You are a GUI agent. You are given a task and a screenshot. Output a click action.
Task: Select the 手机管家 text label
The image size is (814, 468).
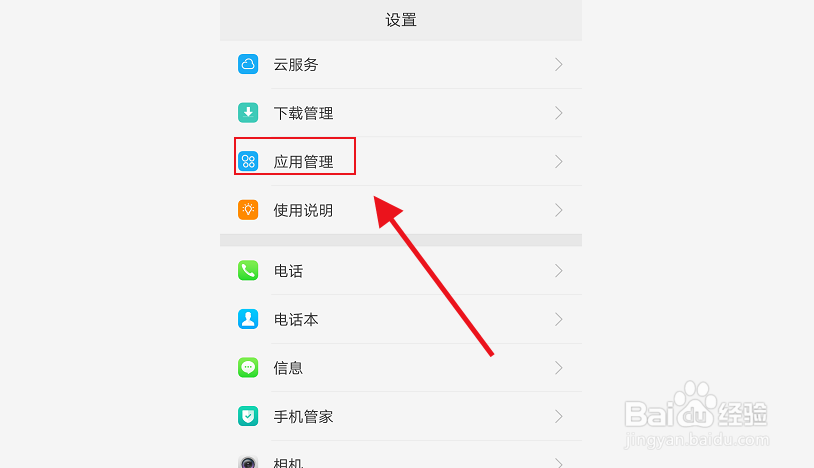click(x=303, y=417)
